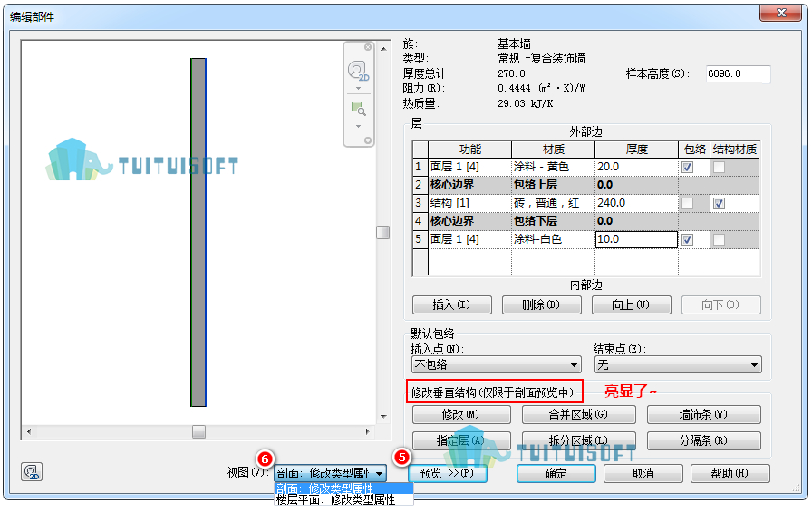812x522 pixels.
Task: Toggle 结构材质 checkbox for row 5 涂料-白色
Action: 719,240
